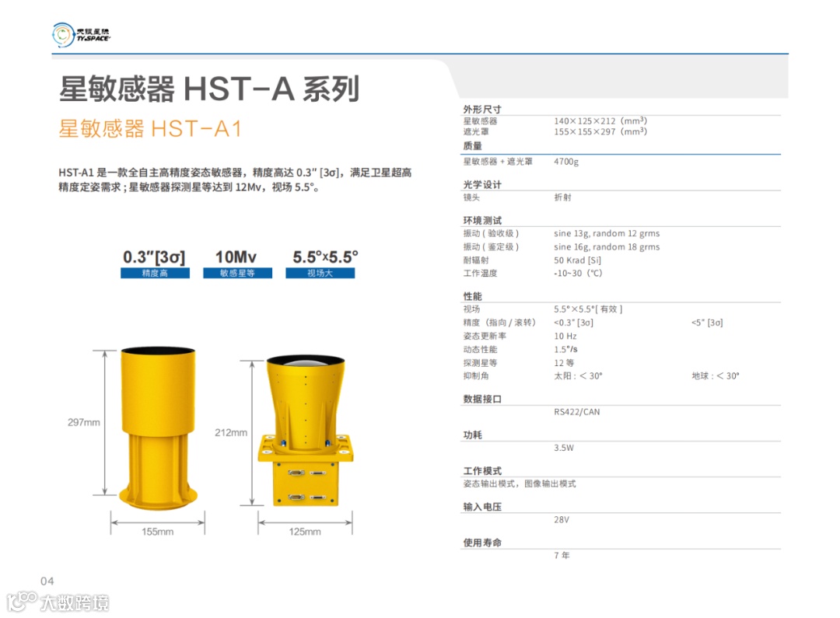Select the 155mm width label
Screen dimensions: 840x618
coord(157,532)
